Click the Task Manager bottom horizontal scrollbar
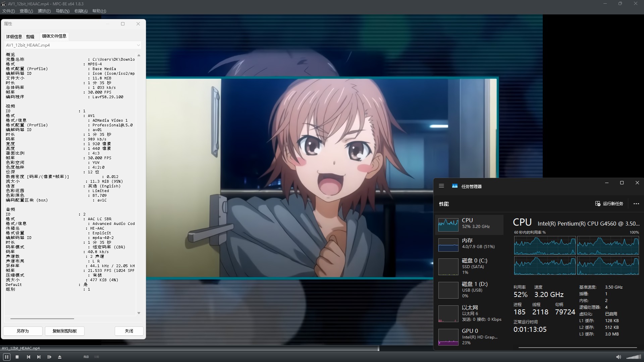Viewport: 644px width, 362px height. [578, 348]
